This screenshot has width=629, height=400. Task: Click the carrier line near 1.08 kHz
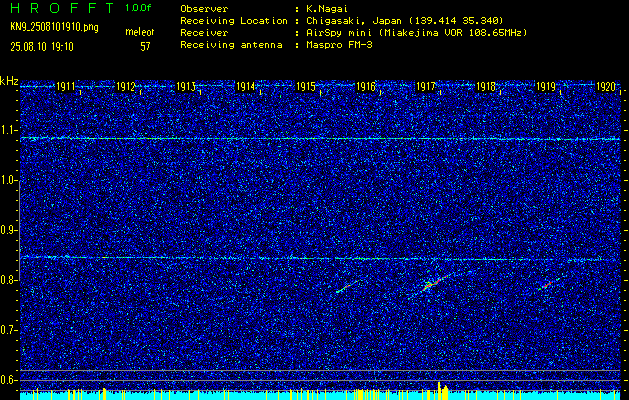pyautogui.click(x=320, y=138)
